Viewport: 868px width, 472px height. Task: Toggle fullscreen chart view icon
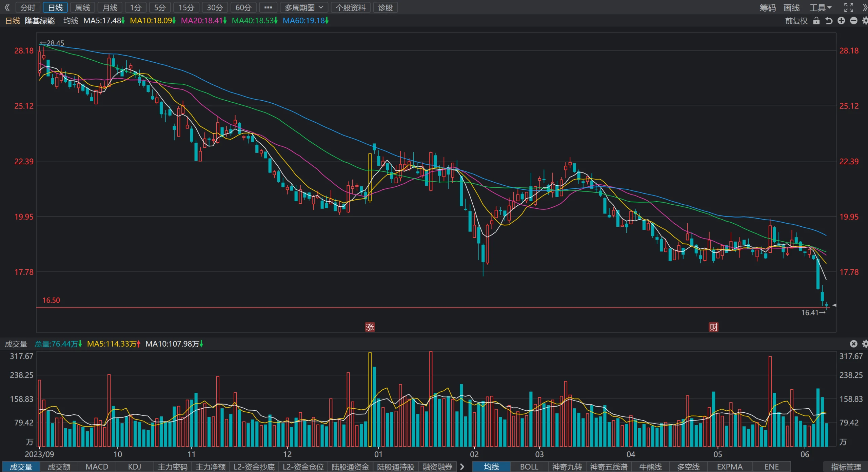[x=849, y=7]
